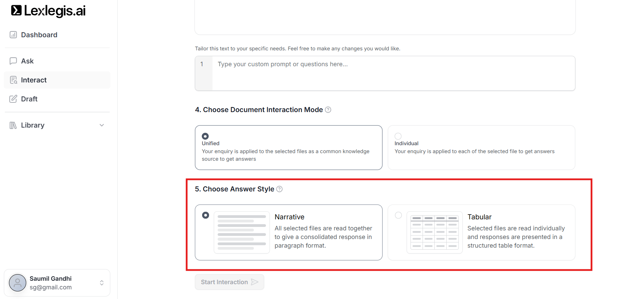Viewport: 644px width, 299px height.
Task: Go to Dashboard from the sidebar
Action: pyautogui.click(x=39, y=35)
